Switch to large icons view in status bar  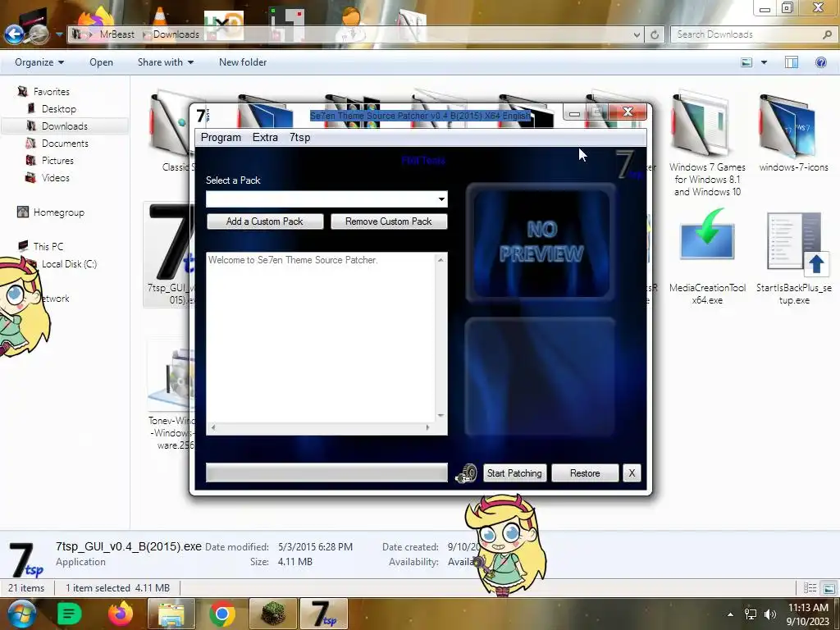[829, 588]
